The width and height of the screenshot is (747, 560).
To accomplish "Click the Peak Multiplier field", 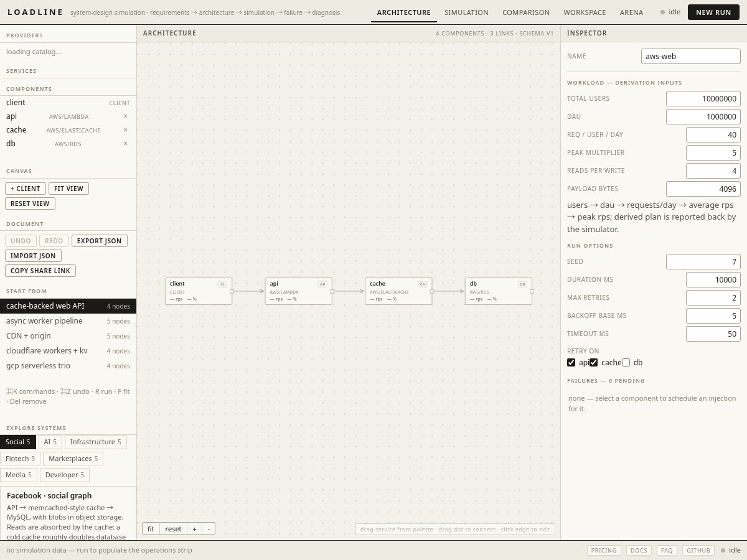I will pos(713,152).
